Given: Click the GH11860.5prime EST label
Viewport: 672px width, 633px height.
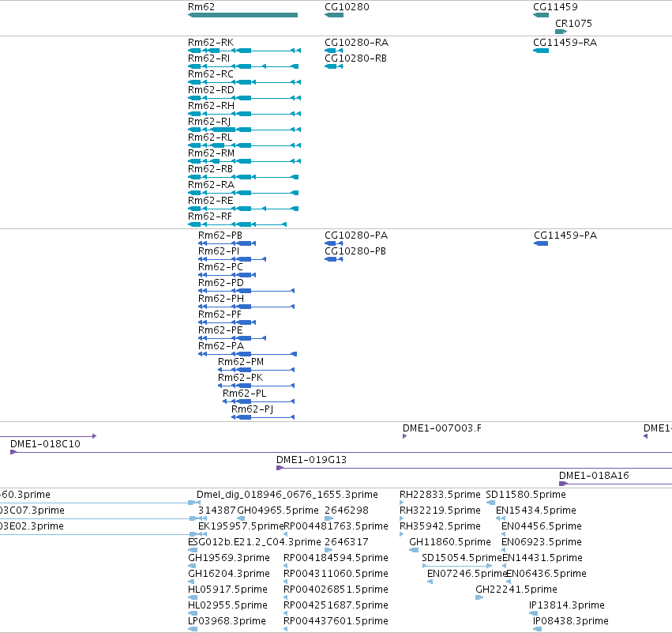Looking at the screenshot, I should [449, 542].
